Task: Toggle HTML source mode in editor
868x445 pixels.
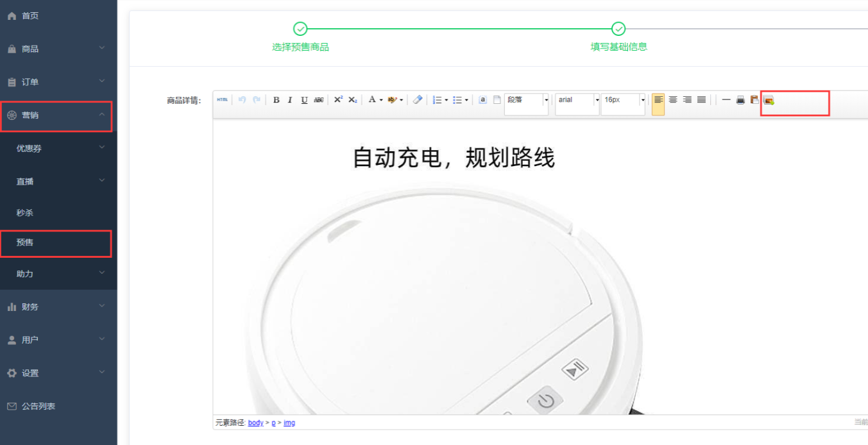Action: click(222, 100)
